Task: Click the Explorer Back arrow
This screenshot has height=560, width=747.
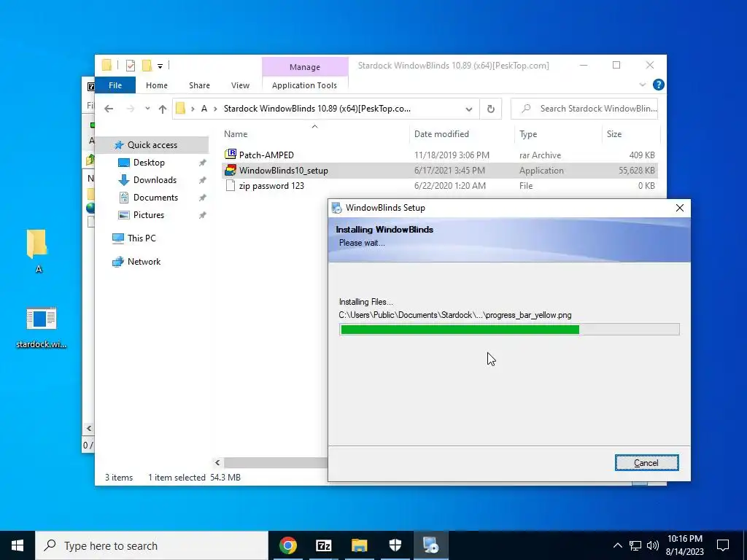Action: pyautogui.click(x=109, y=109)
